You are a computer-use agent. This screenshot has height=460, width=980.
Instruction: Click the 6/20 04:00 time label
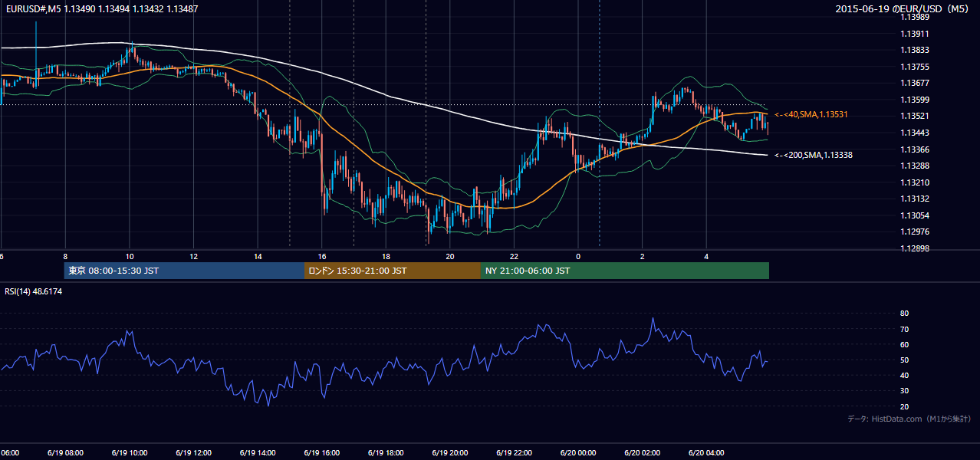[707, 452]
